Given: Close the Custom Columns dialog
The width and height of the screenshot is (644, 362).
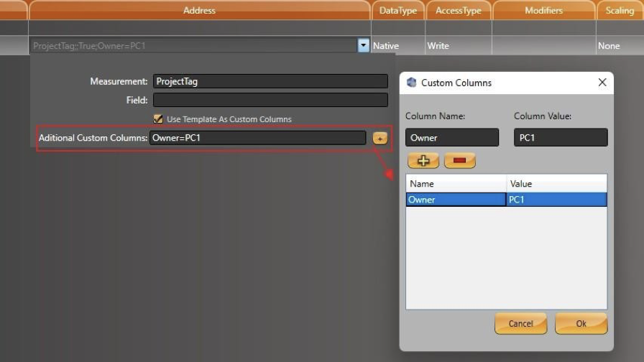Looking at the screenshot, I should point(602,83).
